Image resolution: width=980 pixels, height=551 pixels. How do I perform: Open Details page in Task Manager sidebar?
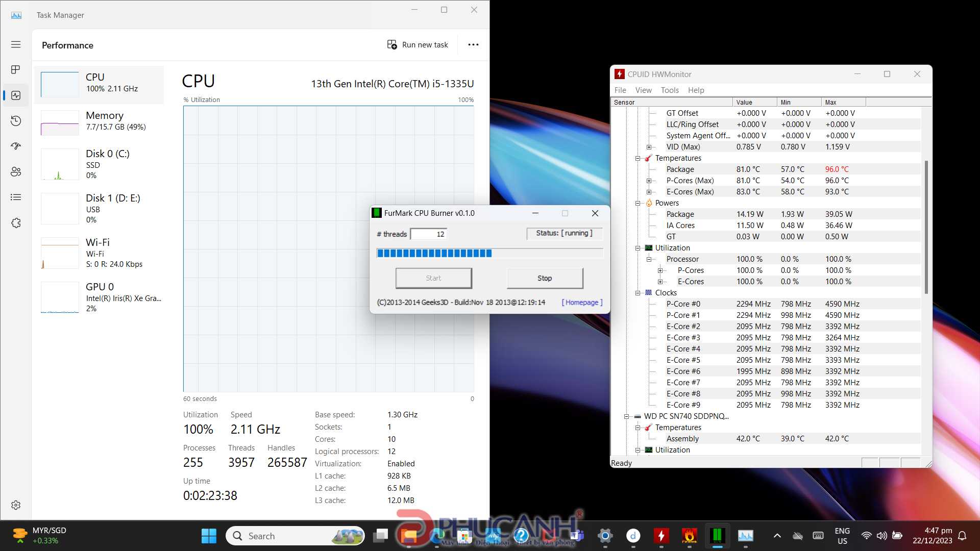(16, 197)
